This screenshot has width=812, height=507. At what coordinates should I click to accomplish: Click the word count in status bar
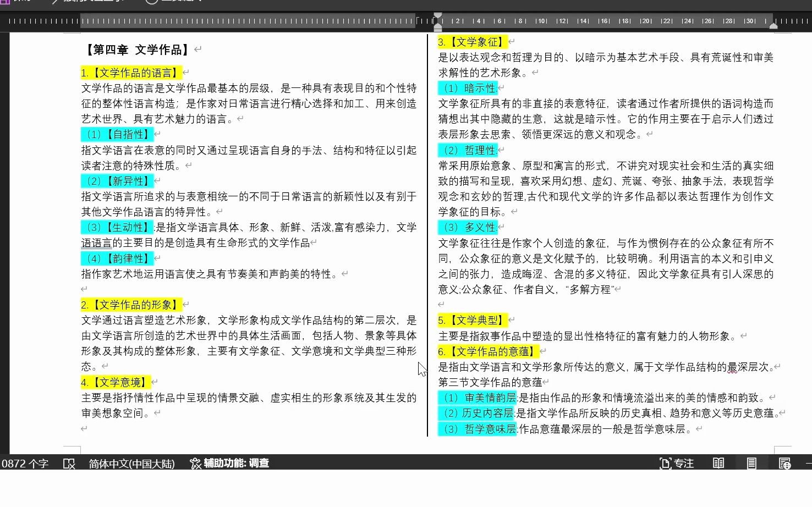(25, 464)
